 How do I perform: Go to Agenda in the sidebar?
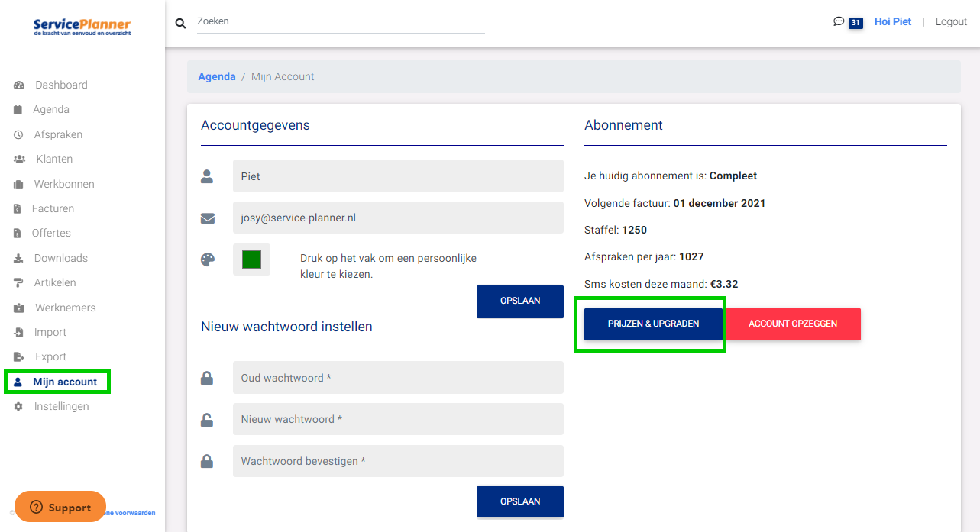[51, 110]
